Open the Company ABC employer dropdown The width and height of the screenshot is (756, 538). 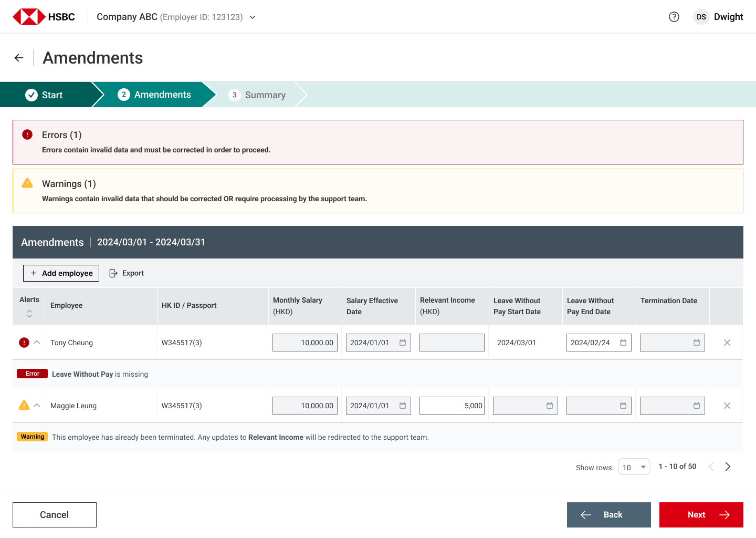(253, 17)
